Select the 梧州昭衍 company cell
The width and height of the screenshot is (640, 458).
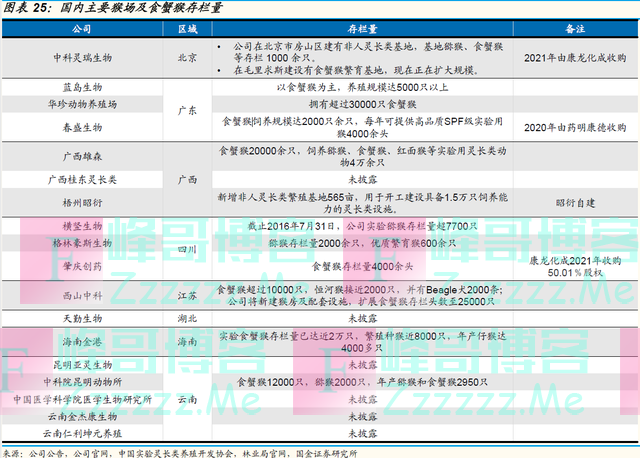(78, 202)
